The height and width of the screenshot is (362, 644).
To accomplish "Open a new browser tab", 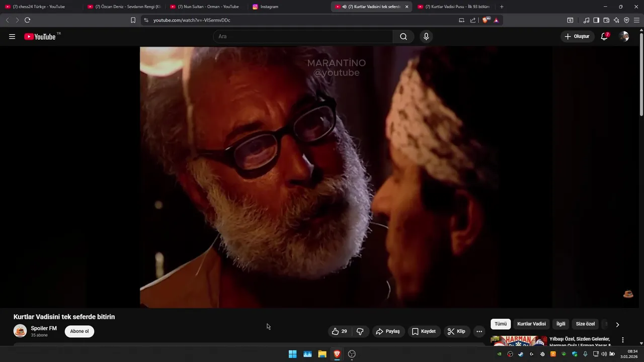I will point(502,7).
